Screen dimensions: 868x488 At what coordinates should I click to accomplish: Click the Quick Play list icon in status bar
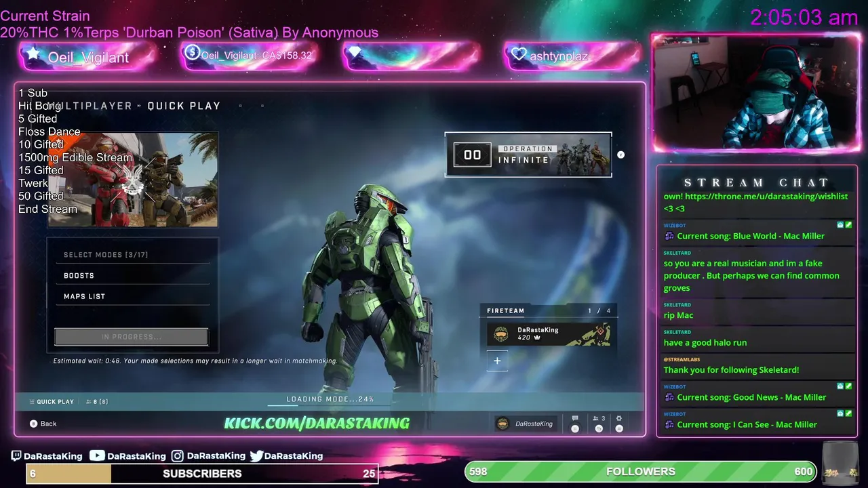click(32, 402)
